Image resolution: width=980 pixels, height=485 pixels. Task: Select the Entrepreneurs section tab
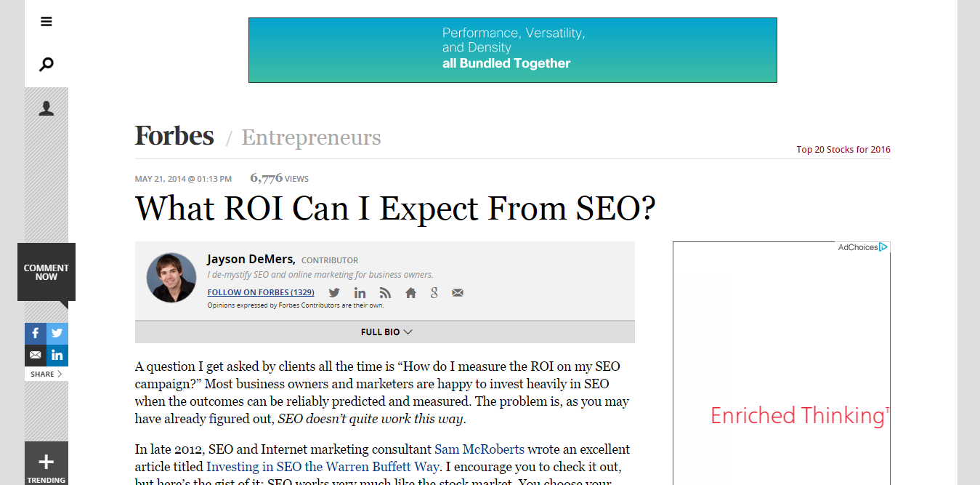(311, 137)
